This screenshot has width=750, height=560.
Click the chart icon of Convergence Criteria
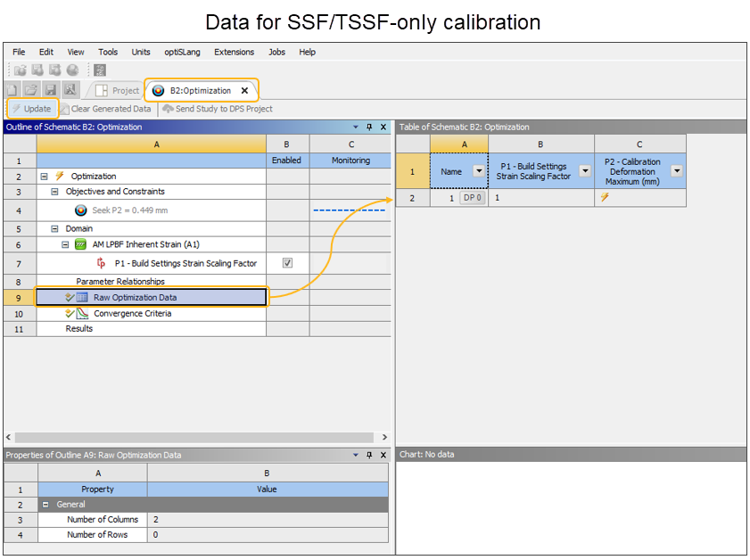click(x=82, y=313)
